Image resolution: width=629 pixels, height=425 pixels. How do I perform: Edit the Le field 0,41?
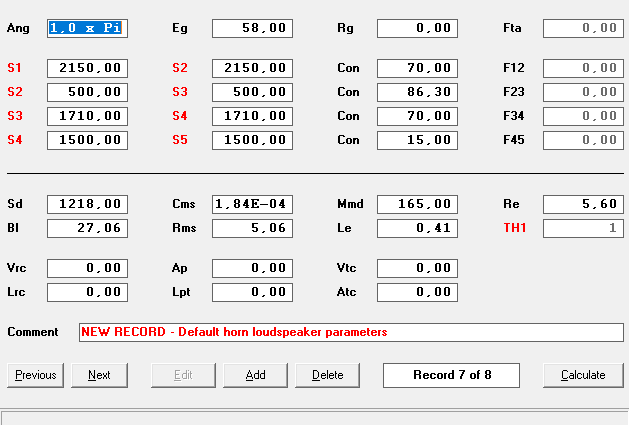(417, 228)
